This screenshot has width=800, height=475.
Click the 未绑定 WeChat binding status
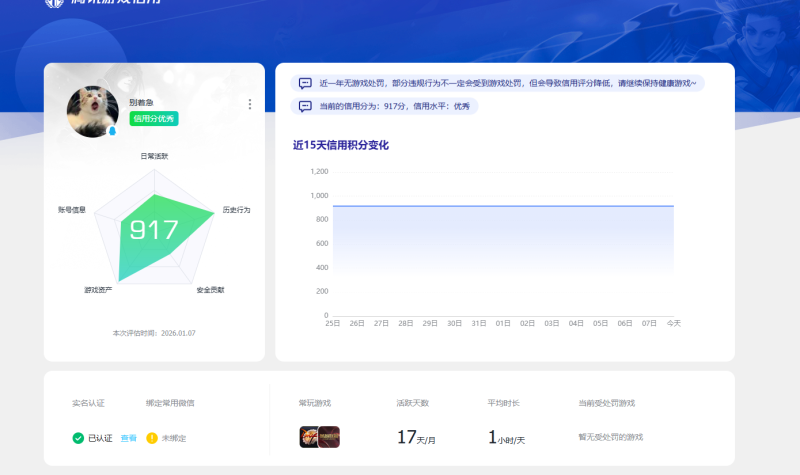coord(174,438)
